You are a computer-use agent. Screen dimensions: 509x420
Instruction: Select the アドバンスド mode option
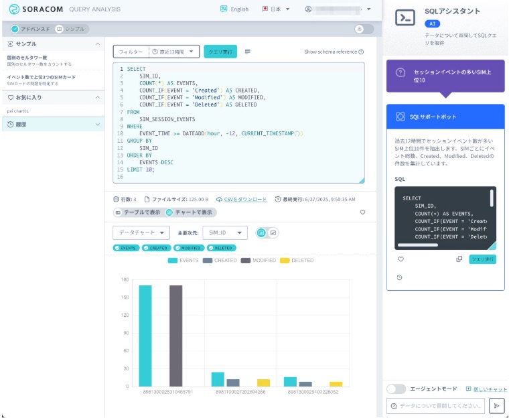[x=31, y=29]
